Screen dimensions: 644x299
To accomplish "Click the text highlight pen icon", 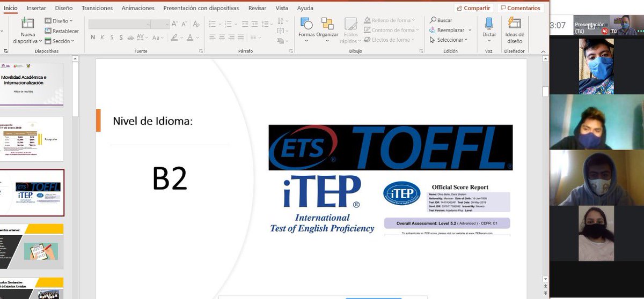I will (174, 38).
